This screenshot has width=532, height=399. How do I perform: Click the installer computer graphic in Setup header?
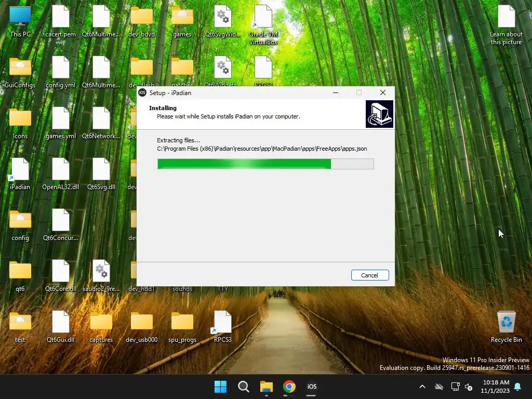point(379,114)
